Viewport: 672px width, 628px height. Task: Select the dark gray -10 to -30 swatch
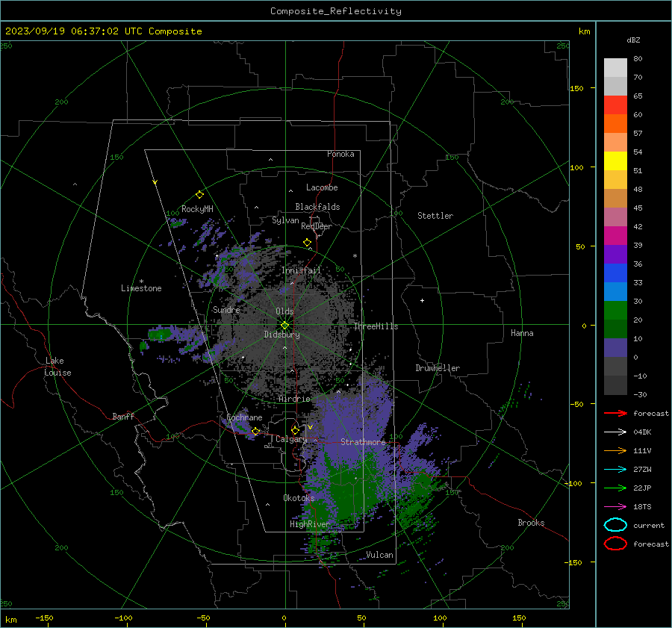click(x=615, y=385)
